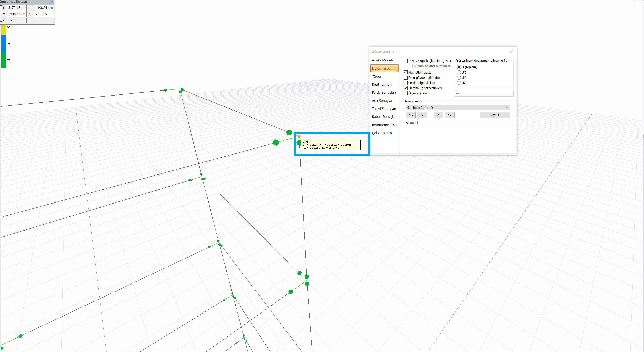Click the orange highlighted node DN(6)
644x352 pixels.
coord(299,136)
